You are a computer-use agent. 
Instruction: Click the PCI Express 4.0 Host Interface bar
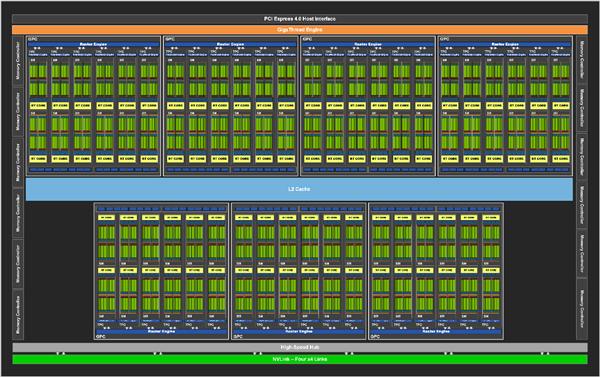click(300, 19)
